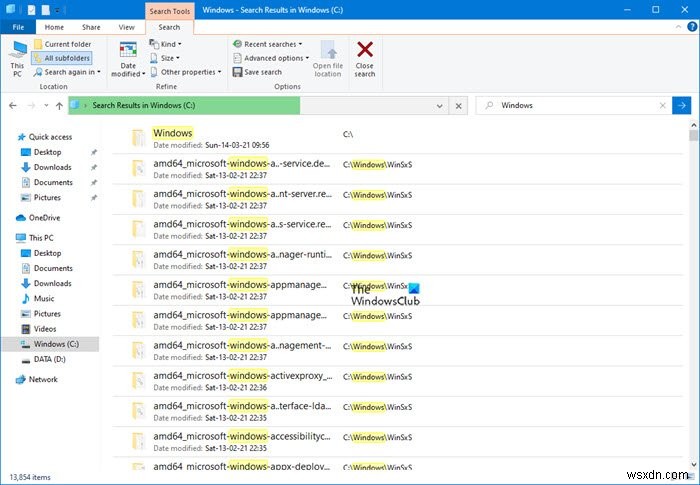Open Other properties dropdown
This screenshot has height=485, width=700.
click(x=186, y=72)
